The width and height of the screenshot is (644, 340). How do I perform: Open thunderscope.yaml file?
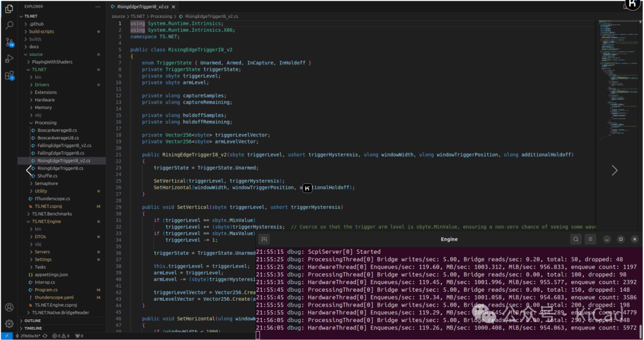[x=61, y=297]
